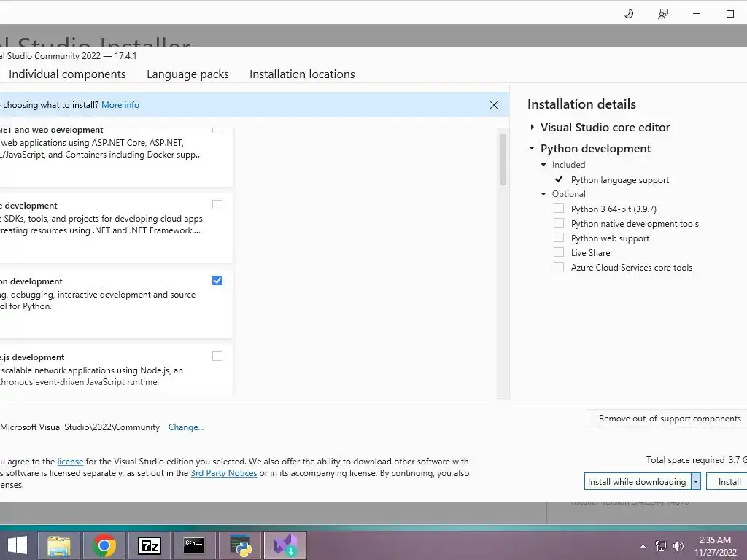Image resolution: width=747 pixels, height=560 pixels.
Task: Click Python language support item
Action: (620, 180)
